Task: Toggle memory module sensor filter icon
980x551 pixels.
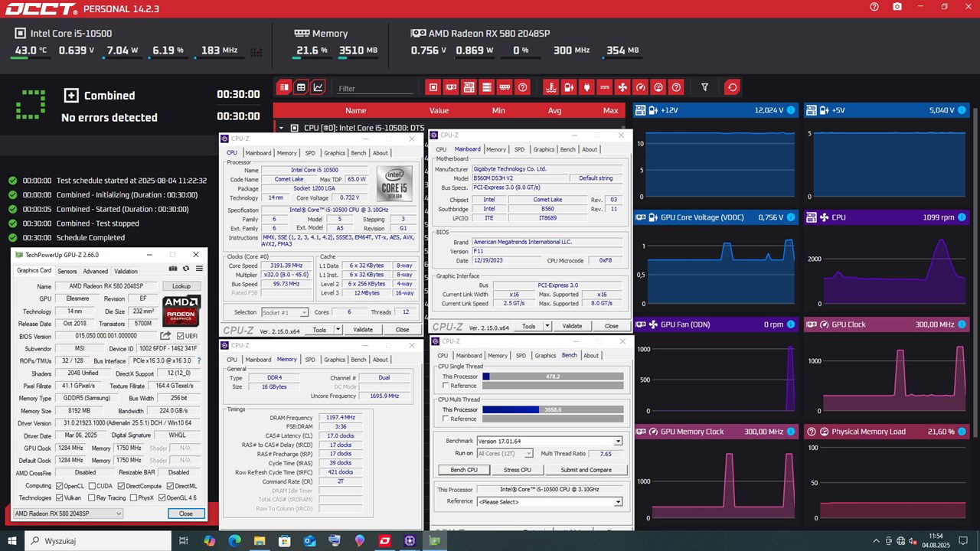Action: point(505,87)
